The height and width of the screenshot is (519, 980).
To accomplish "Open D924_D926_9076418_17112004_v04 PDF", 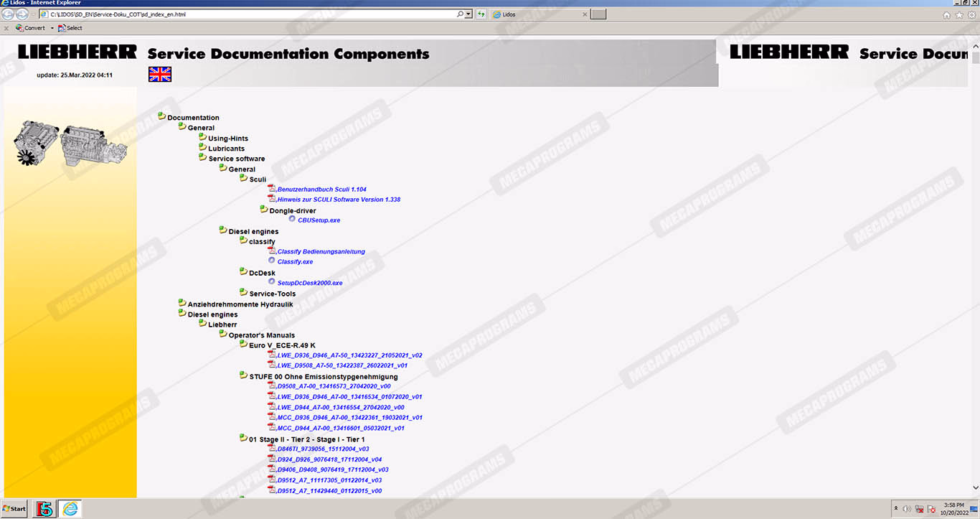I will tap(329, 459).
